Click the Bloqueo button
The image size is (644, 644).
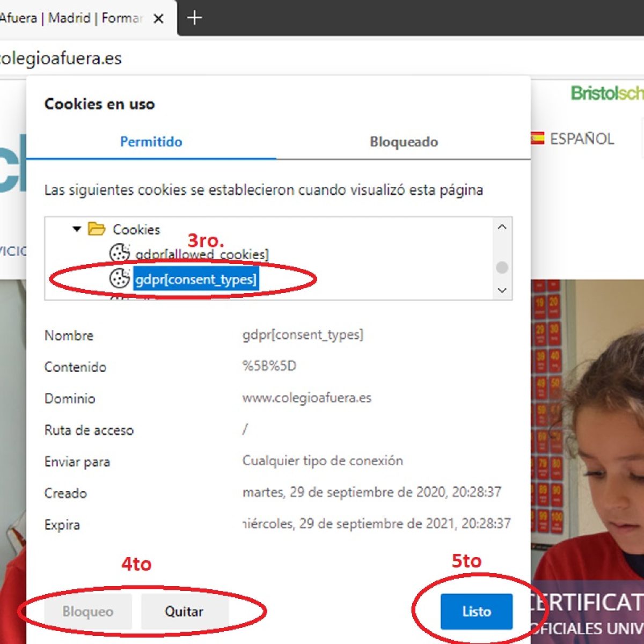[88, 611]
